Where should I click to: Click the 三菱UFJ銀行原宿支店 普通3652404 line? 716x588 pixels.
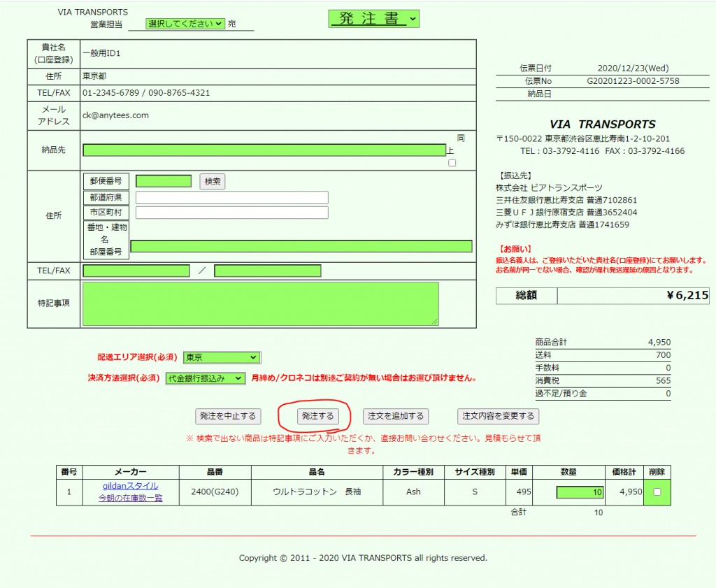coord(566,213)
